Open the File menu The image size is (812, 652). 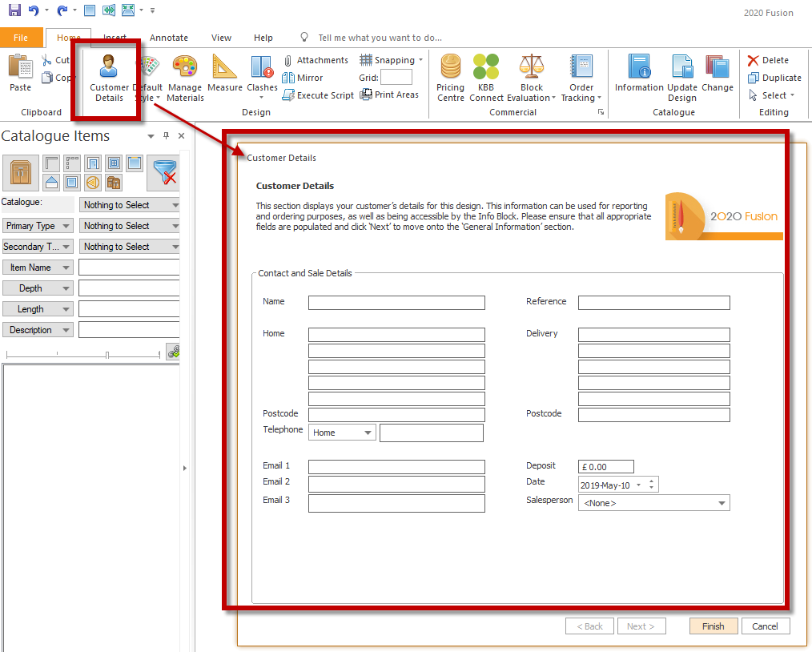point(21,38)
